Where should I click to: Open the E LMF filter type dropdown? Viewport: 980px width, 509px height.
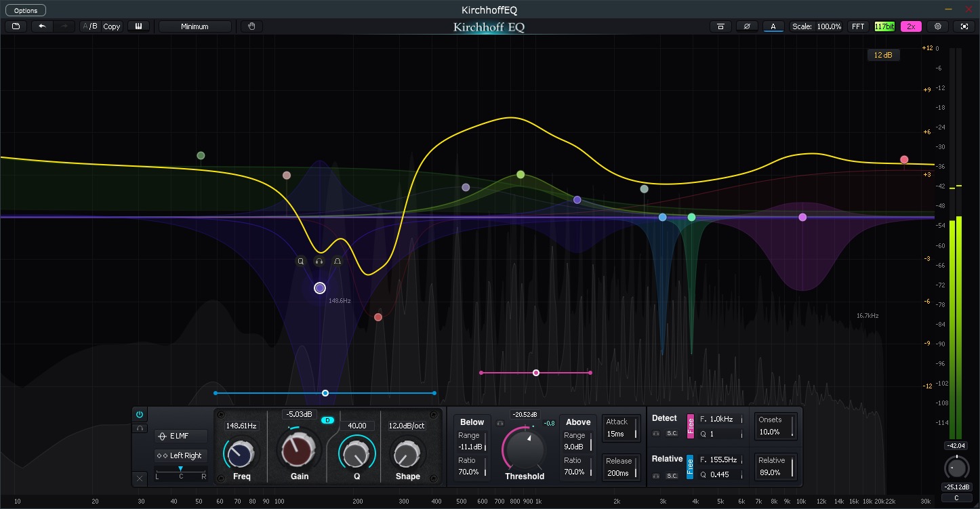click(x=180, y=436)
